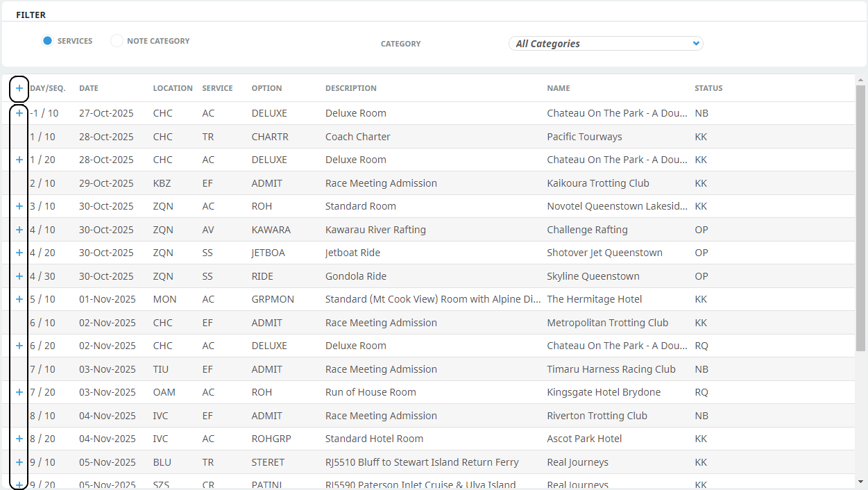Click Challenge Rafting name

point(587,230)
